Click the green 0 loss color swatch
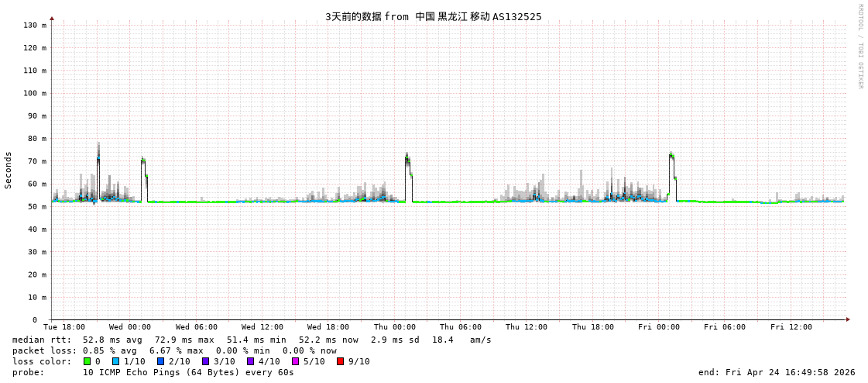868x383 pixels. [87, 361]
